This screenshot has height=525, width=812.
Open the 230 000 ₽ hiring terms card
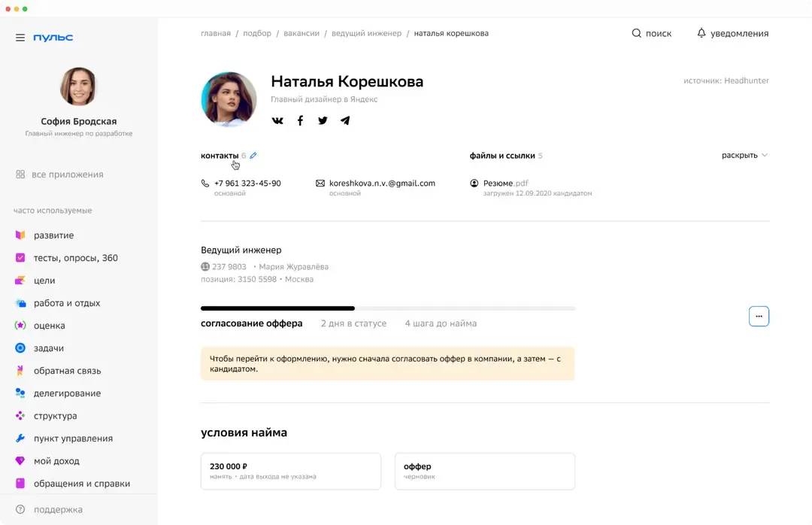291,471
